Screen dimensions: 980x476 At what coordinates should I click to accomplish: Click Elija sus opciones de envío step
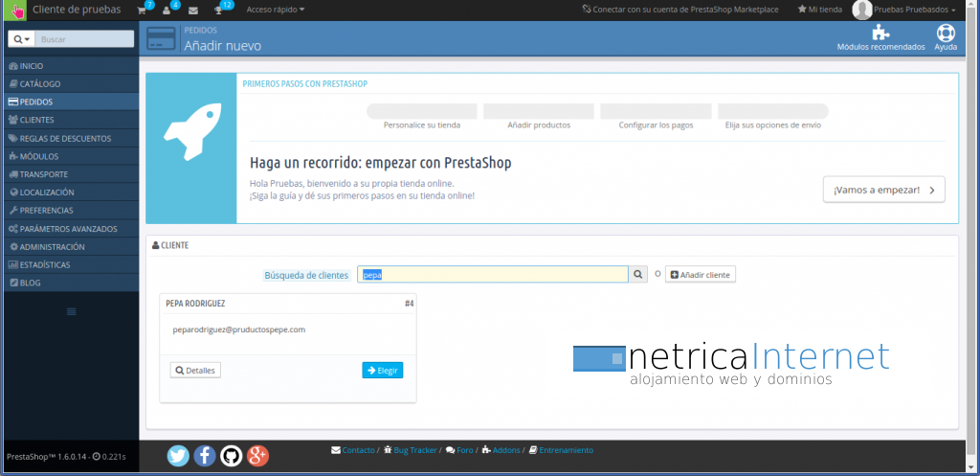click(773, 117)
